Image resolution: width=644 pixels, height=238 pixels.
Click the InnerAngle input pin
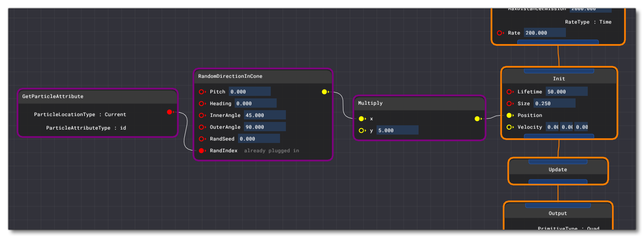pos(202,115)
